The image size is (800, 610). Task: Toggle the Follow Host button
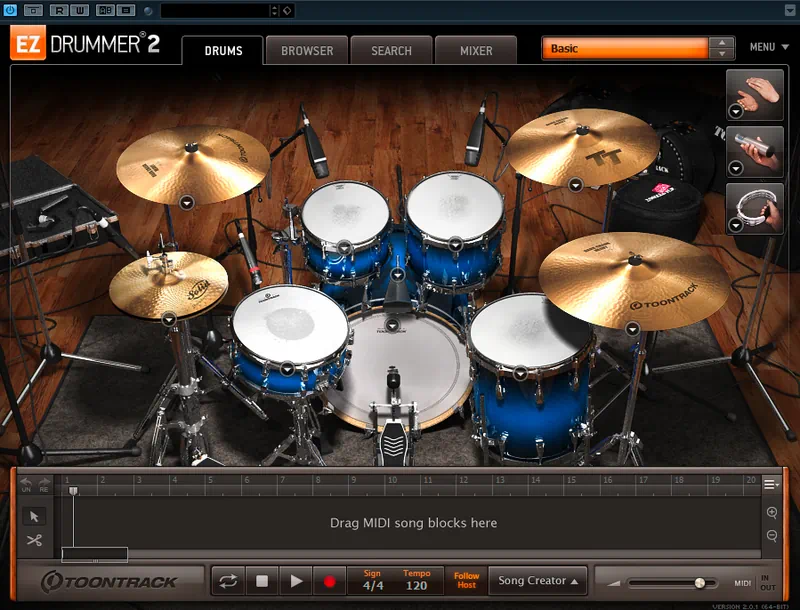(x=466, y=580)
